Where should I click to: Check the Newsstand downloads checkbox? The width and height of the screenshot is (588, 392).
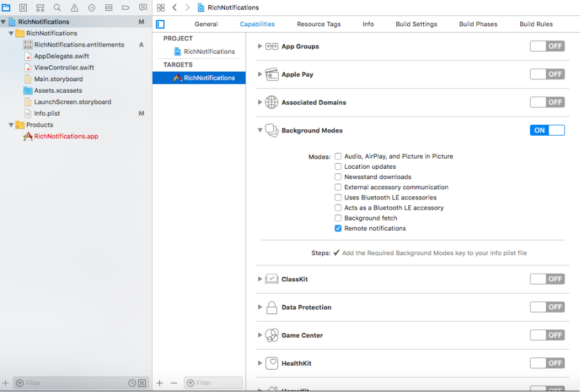[338, 176]
